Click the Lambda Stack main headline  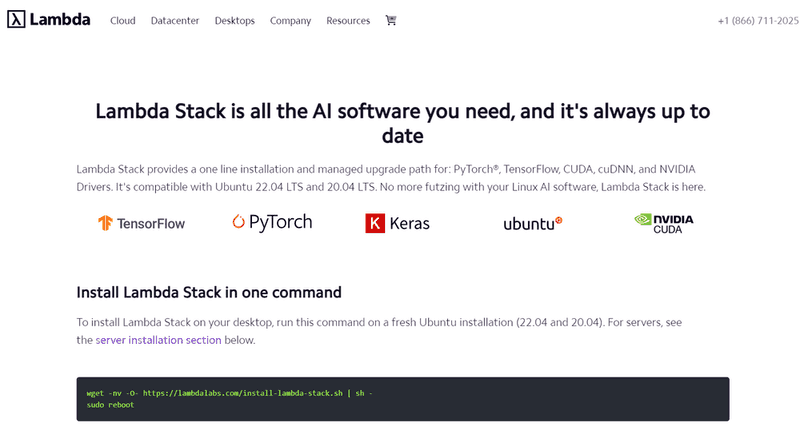[403, 123]
